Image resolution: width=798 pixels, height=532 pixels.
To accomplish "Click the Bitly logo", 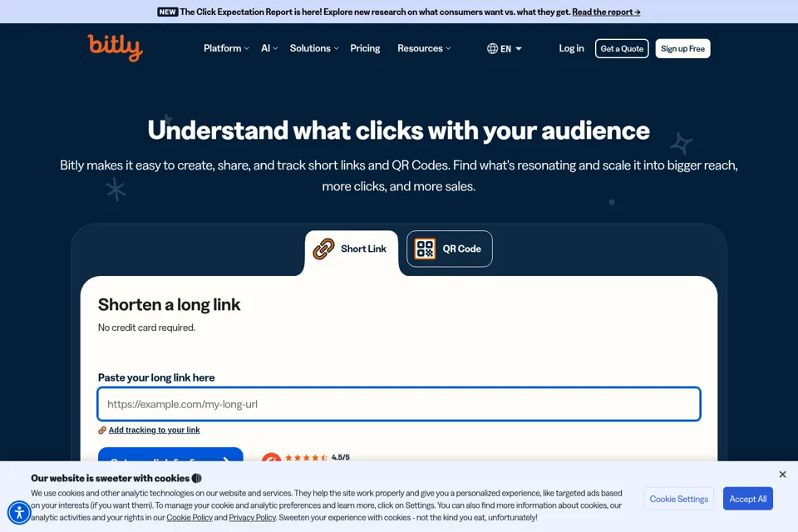I will 115,48.
